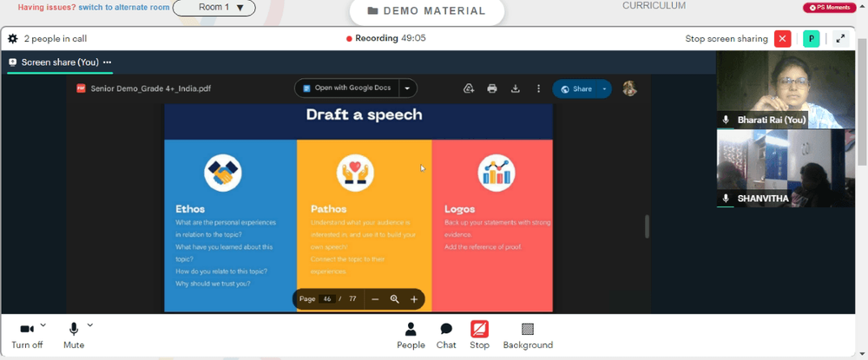This screenshot has height=360, width=868.
Task: Click the 2 people in call label
Action: (56, 39)
